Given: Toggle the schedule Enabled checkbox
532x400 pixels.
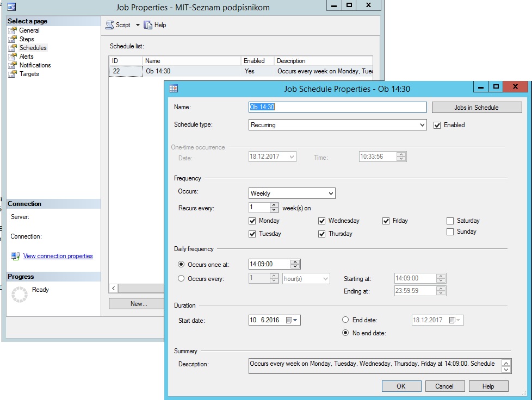Looking at the screenshot, I should tap(437, 126).
